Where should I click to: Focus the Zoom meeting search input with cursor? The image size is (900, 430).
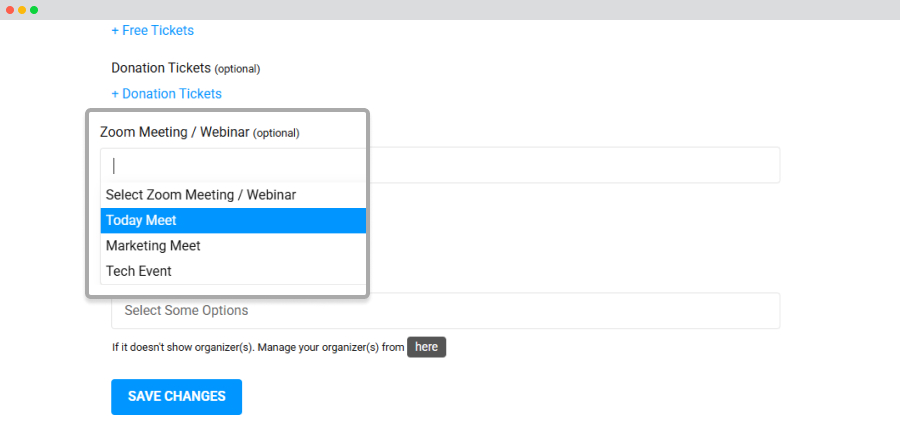(x=233, y=166)
